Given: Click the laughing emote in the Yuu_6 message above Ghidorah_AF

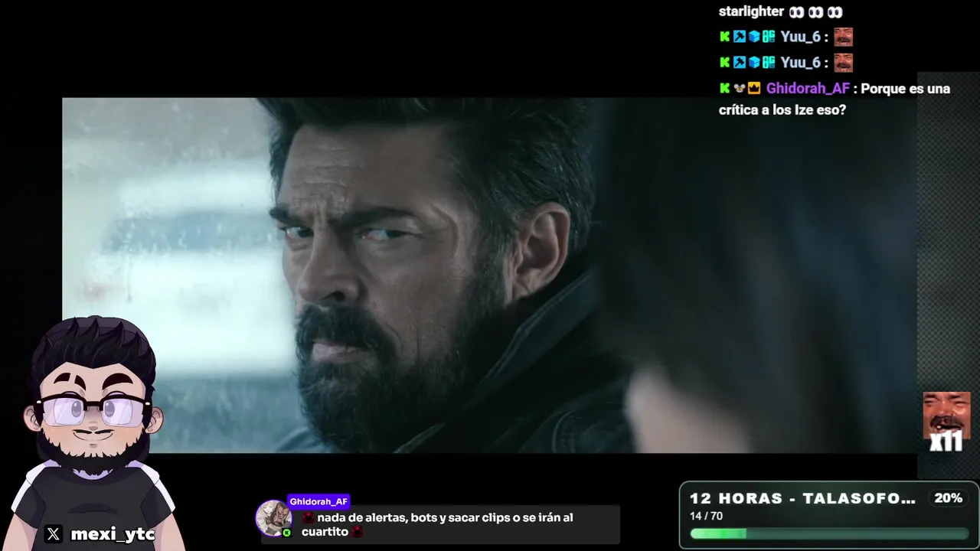Looking at the screenshot, I should coord(843,63).
